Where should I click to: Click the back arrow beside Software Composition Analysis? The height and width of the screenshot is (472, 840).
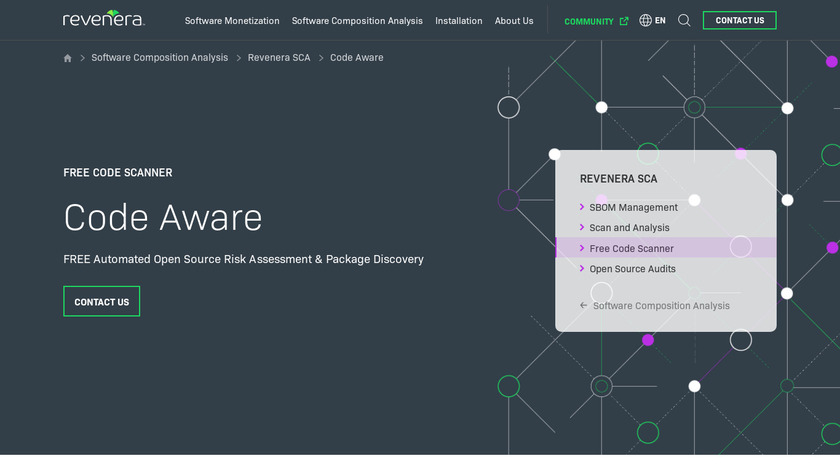point(583,305)
